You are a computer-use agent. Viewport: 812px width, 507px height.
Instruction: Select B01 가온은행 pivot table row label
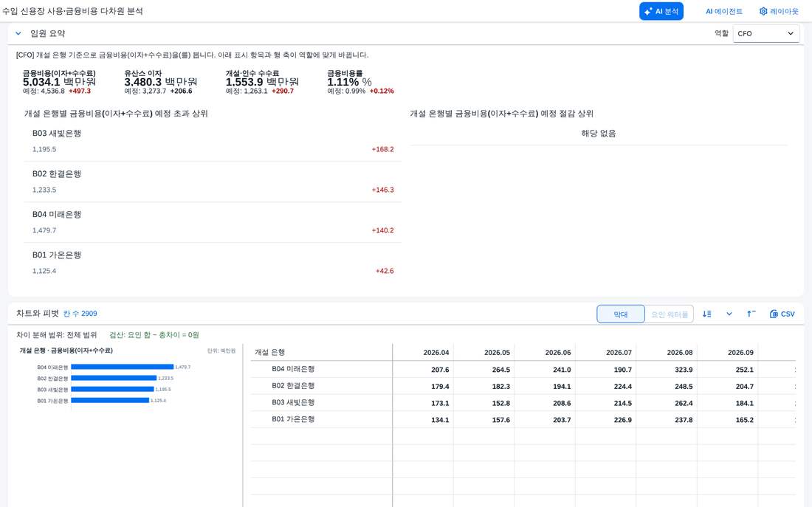pos(293,419)
